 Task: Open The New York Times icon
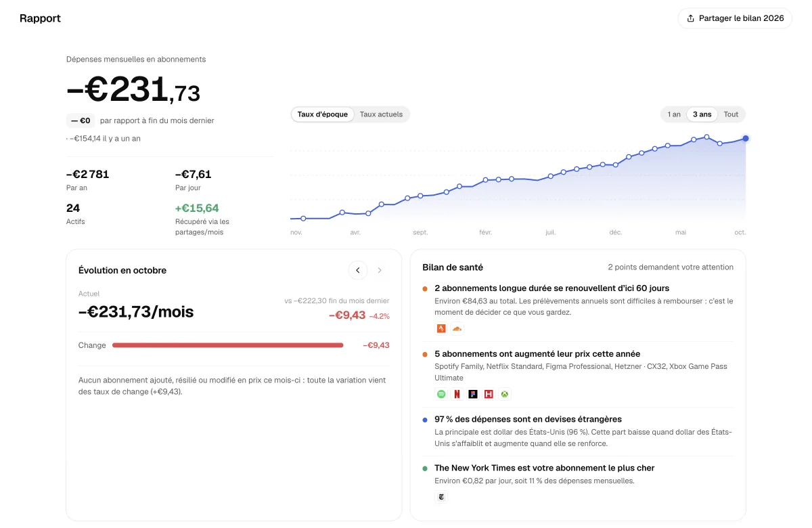441,497
